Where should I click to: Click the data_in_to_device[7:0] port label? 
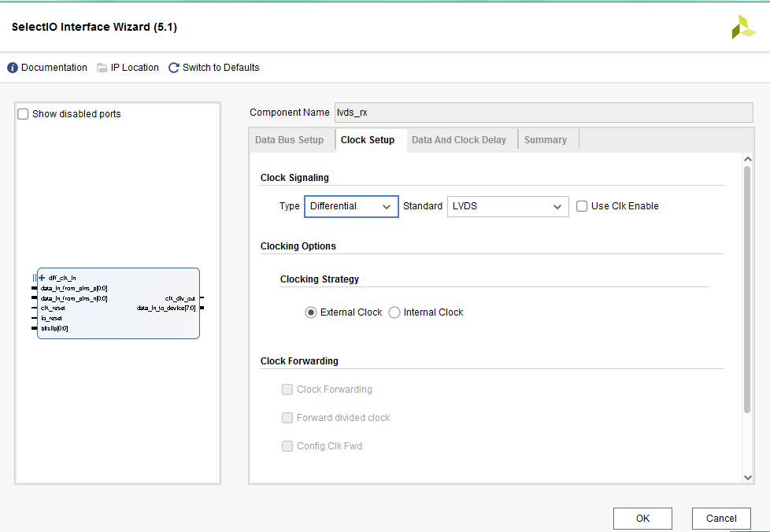coord(166,308)
